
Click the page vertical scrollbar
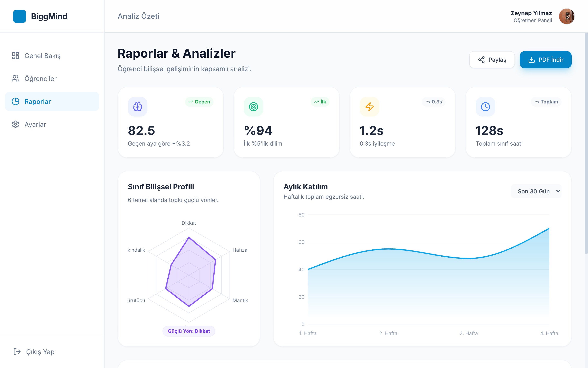[x=586, y=144]
